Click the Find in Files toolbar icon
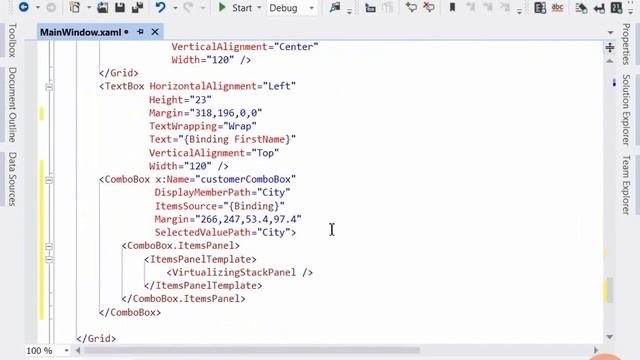This screenshot has height=360, width=640. pyautogui.click(x=335, y=7)
